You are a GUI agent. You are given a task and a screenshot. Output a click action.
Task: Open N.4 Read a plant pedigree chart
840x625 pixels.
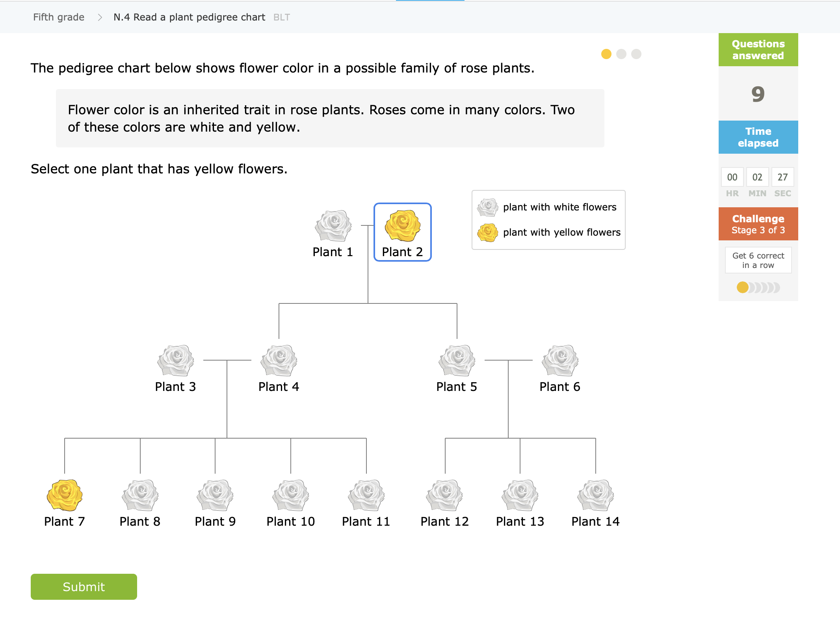tap(189, 17)
